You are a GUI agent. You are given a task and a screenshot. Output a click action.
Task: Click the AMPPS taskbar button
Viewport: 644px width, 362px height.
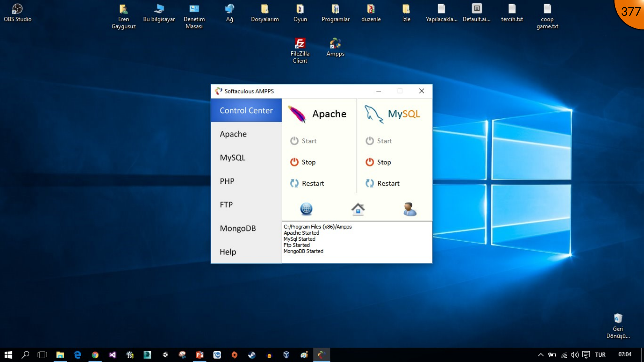click(321, 355)
